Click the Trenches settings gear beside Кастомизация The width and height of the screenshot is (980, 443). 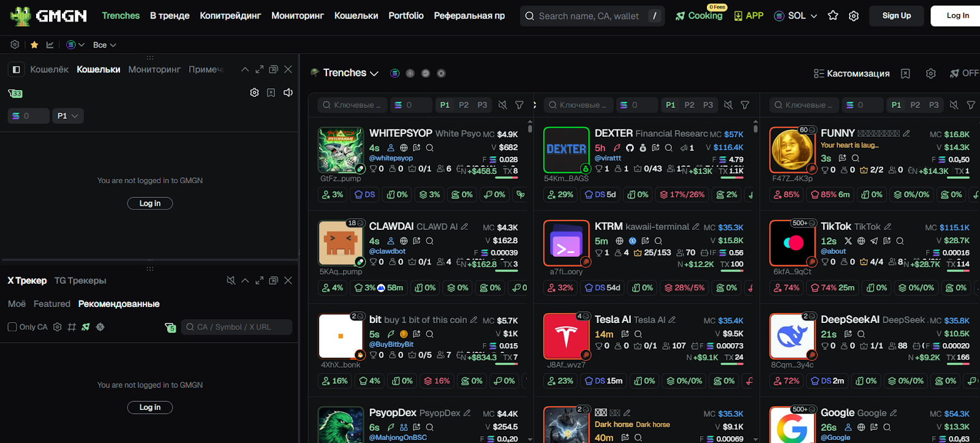[930, 74]
